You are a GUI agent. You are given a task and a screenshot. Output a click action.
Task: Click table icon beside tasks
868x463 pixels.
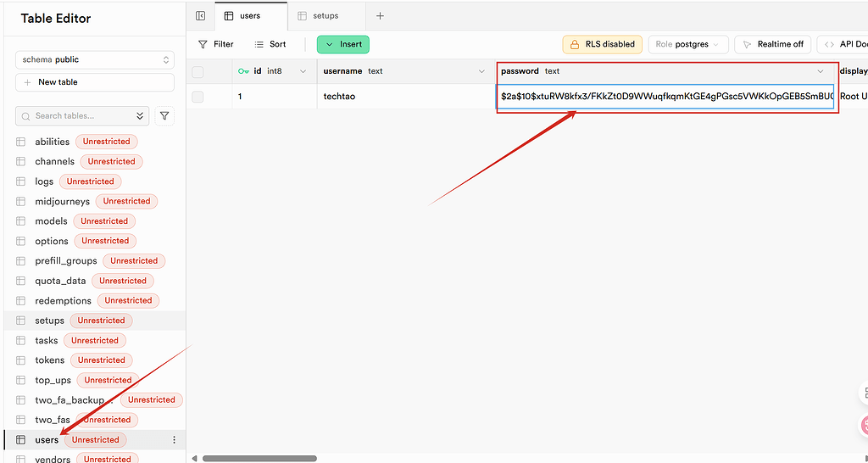[21, 341]
